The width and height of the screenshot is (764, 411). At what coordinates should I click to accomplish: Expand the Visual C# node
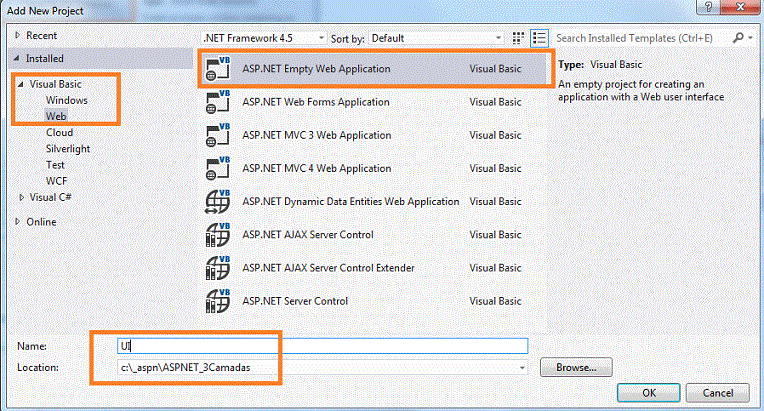click(x=21, y=197)
